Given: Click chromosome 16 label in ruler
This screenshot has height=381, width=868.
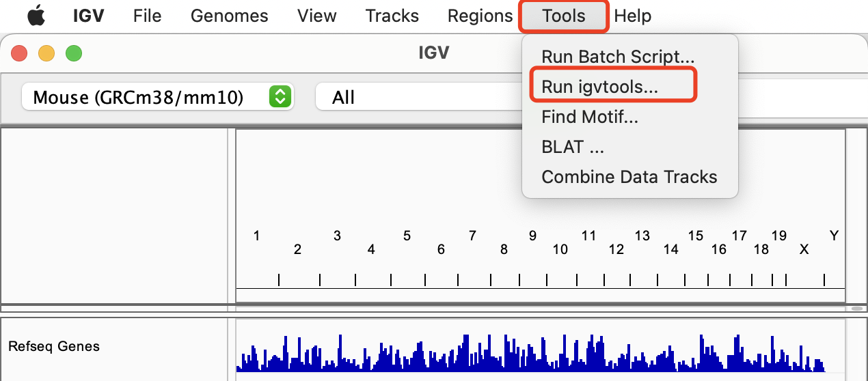Looking at the screenshot, I should click(x=718, y=249).
